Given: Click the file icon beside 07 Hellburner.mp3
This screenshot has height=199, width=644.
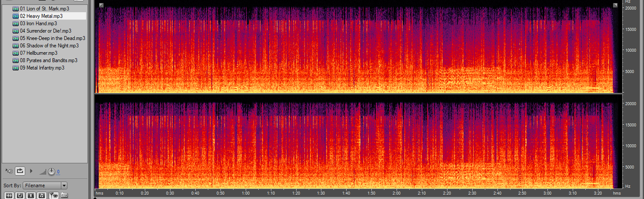Looking at the screenshot, I should [16, 53].
